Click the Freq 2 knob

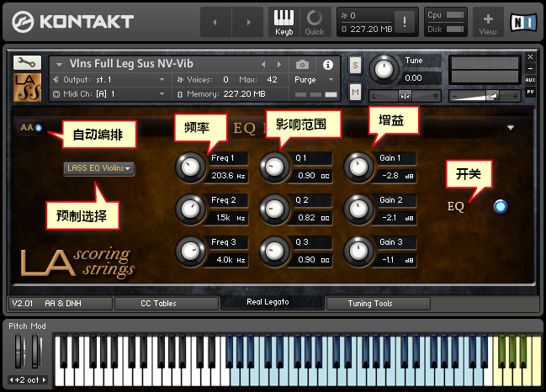pos(190,209)
